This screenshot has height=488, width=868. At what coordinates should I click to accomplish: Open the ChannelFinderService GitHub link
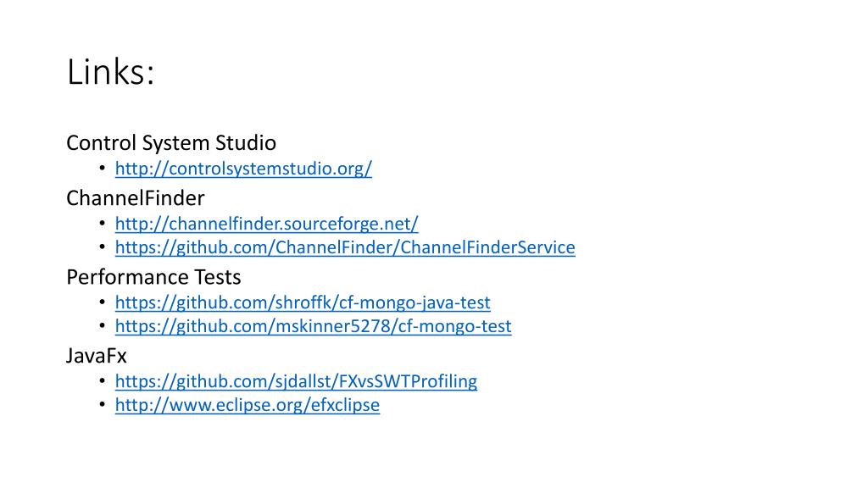point(345,247)
